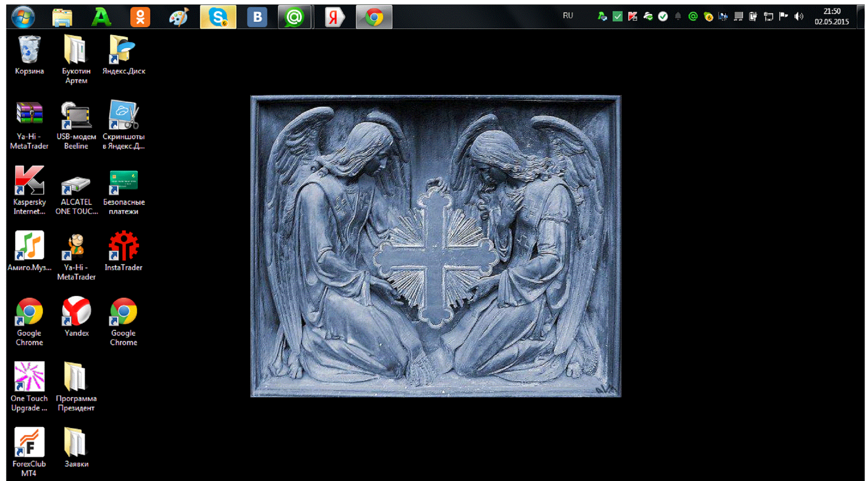Click the grey display tray icon
The width and height of the screenshot is (868, 481).
(x=738, y=17)
